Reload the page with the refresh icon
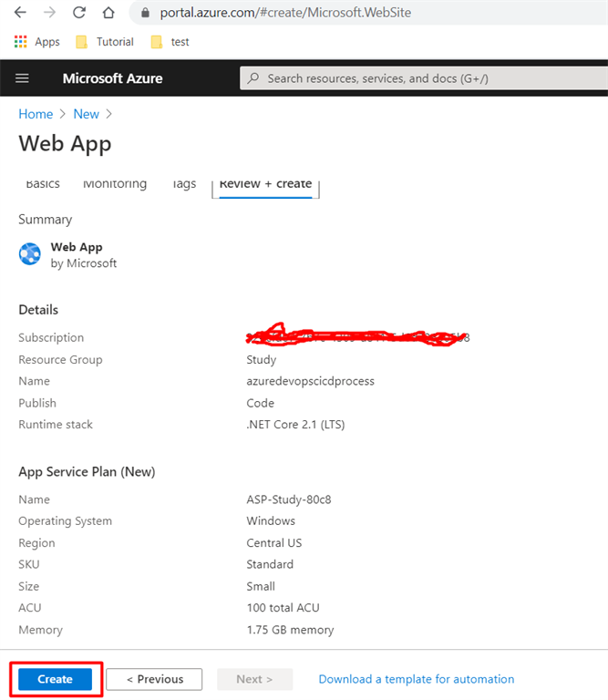This screenshot has width=608, height=700. click(x=79, y=13)
